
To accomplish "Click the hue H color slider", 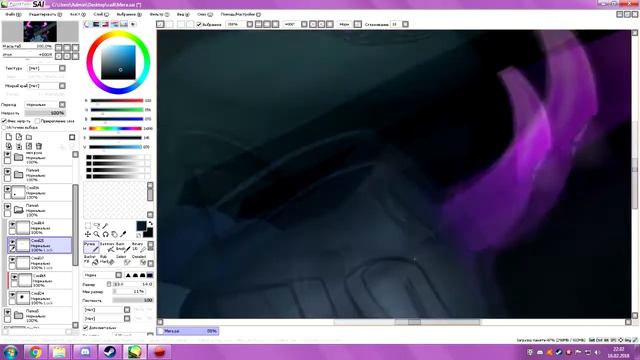I will (116, 129).
